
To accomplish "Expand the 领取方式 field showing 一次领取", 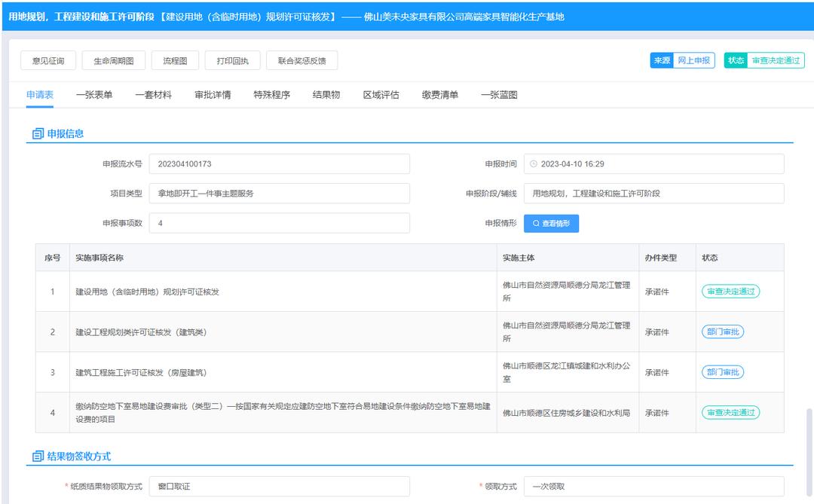I will pos(653,487).
